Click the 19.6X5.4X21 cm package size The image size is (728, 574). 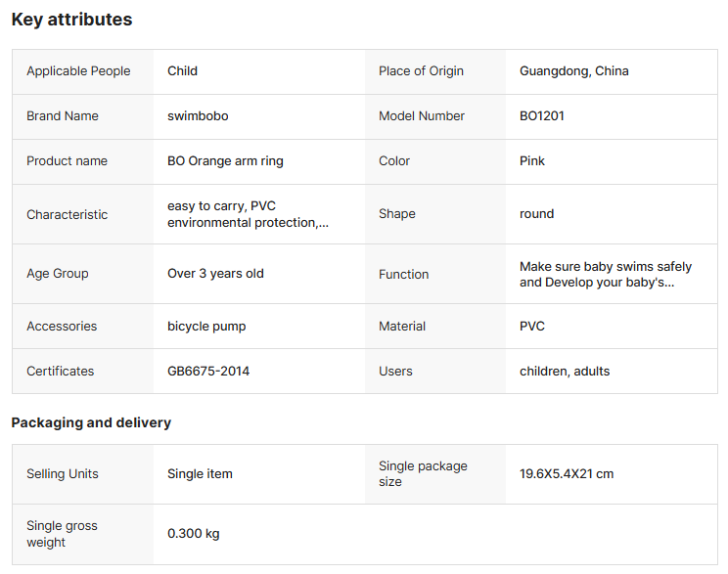tap(567, 474)
